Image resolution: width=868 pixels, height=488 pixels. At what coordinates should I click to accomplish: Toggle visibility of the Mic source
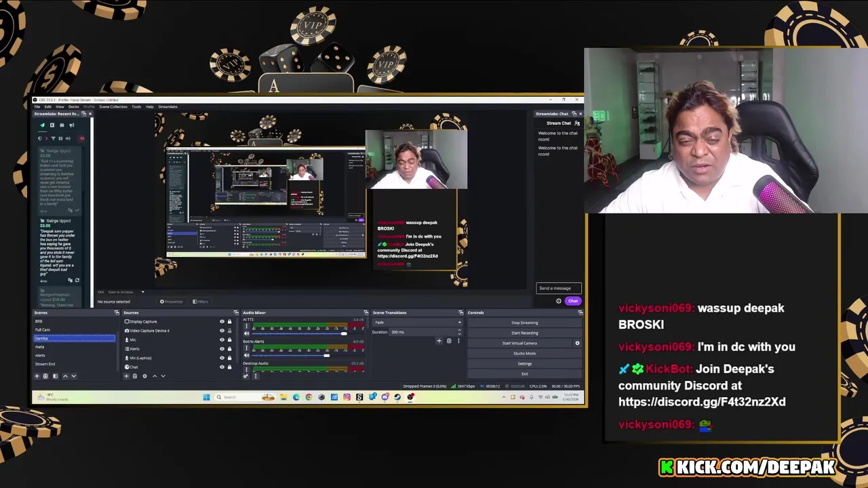(x=222, y=340)
